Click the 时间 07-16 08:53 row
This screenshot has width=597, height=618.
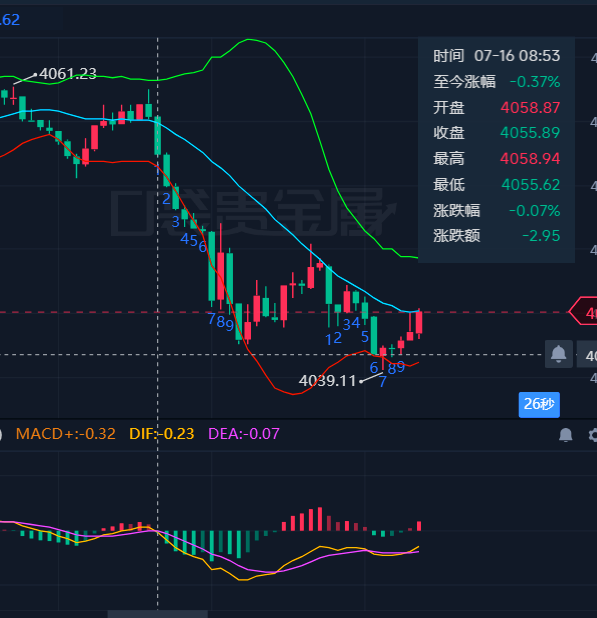coord(497,56)
